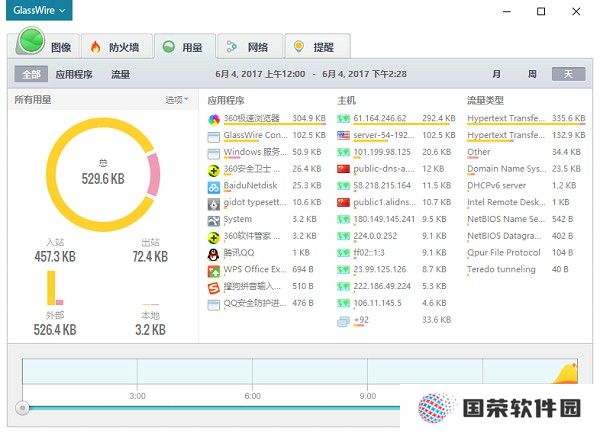Click the flame icon on firewall tab
The width and height of the screenshot is (600, 434).
click(95, 47)
